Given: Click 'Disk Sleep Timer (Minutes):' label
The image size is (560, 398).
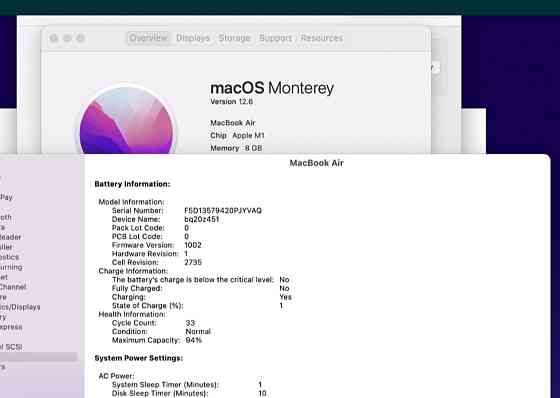Looking at the screenshot, I should click(x=160, y=393).
